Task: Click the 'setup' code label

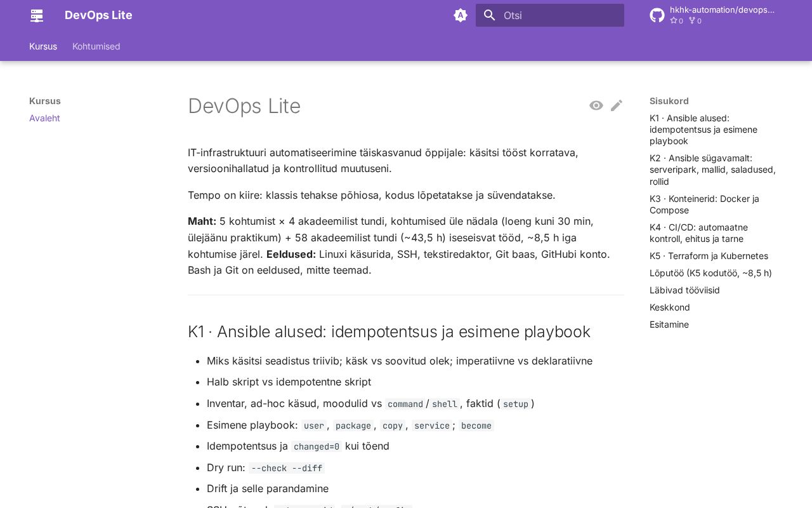Action: [516, 404]
